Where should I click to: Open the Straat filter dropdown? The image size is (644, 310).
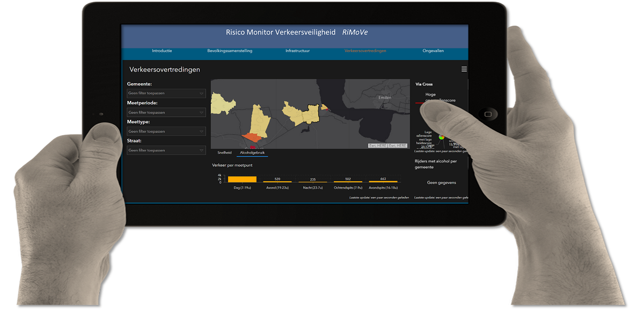(166, 150)
